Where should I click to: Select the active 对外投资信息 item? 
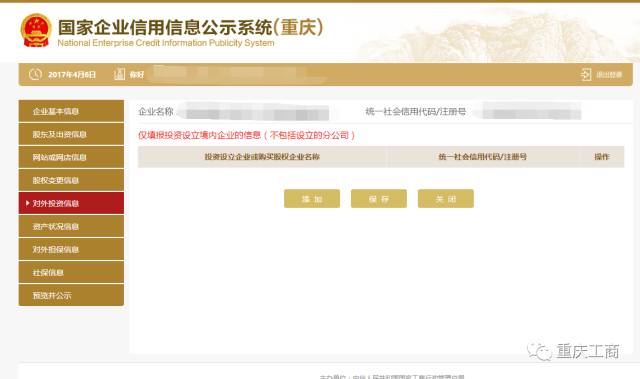point(71,203)
